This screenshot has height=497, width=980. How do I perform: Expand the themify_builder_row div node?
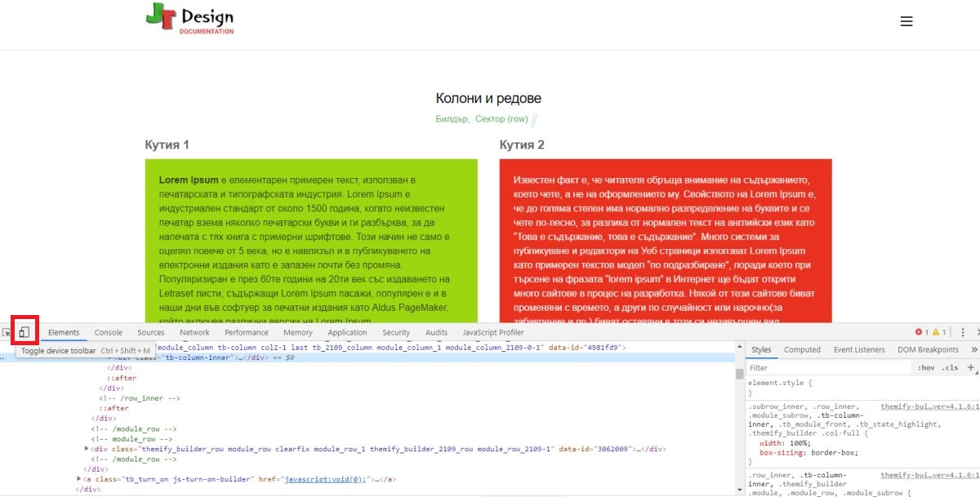(87, 449)
